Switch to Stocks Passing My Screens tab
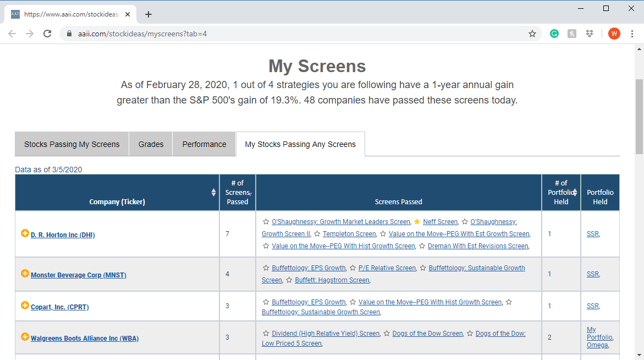The width and height of the screenshot is (644, 360). 72,144
